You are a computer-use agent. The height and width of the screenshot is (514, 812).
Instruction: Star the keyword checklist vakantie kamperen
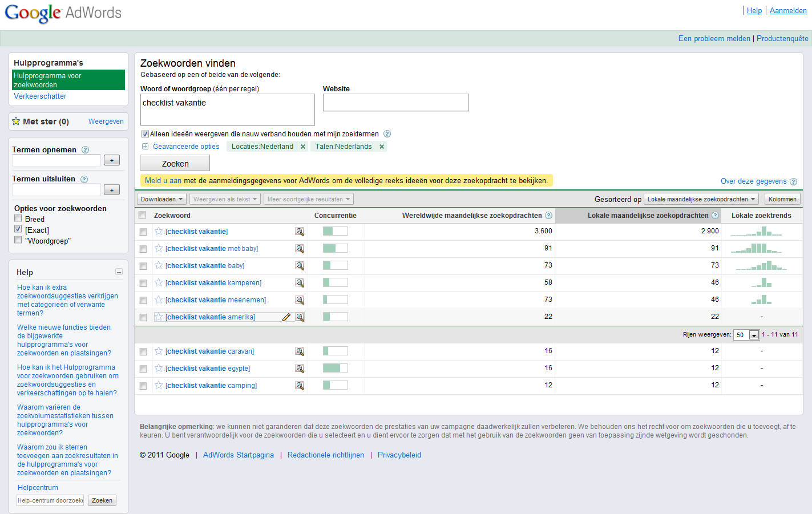coord(159,283)
